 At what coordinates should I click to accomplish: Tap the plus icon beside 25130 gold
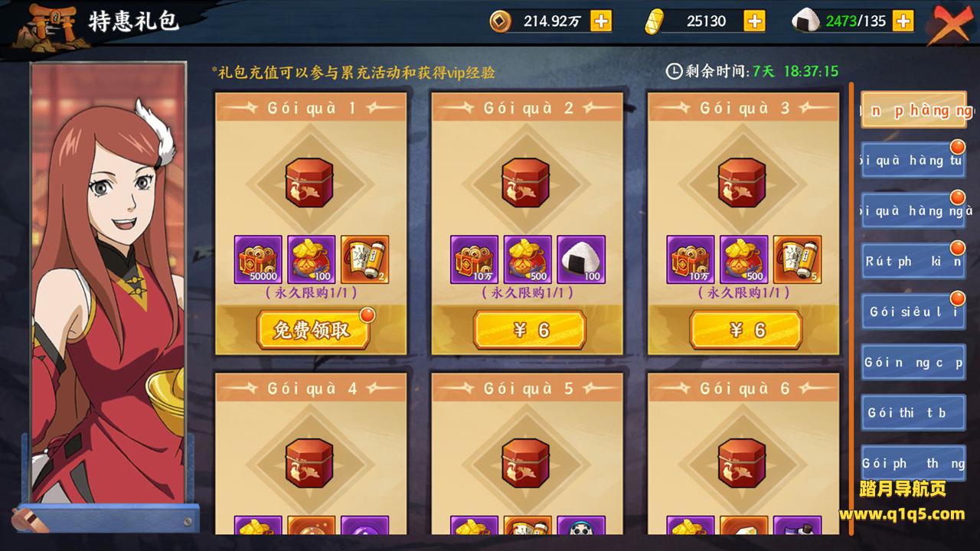tap(755, 21)
